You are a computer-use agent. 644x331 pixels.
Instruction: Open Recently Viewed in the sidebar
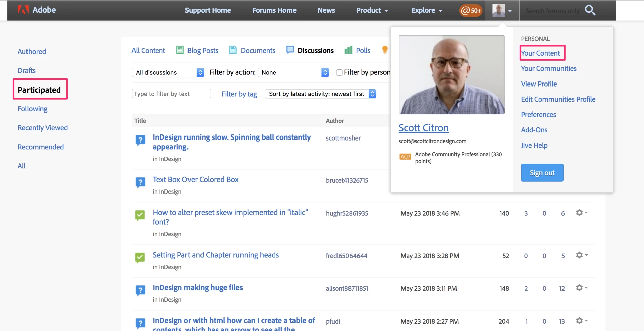pos(43,128)
